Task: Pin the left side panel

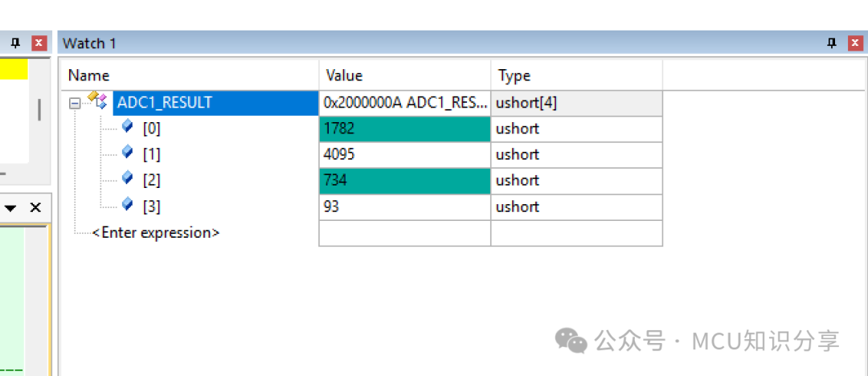Action: coord(15,43)
